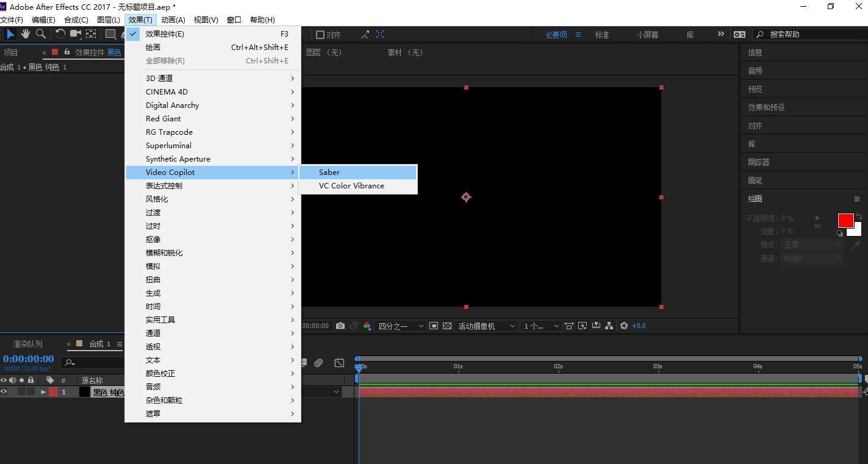This screenshot has width=868, height=464.
Task: Select the Selection arrow tool
Action: pyautogui.click(x=10, y=34)
